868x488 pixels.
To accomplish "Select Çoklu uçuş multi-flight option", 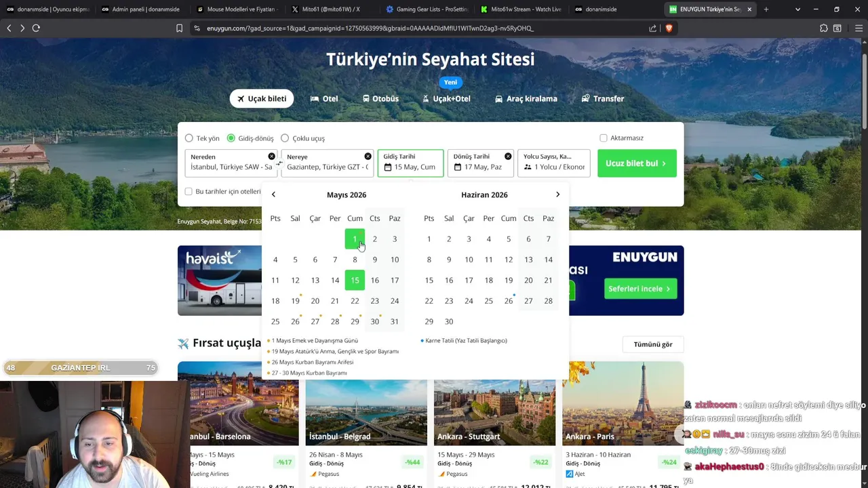I will 303,138.
